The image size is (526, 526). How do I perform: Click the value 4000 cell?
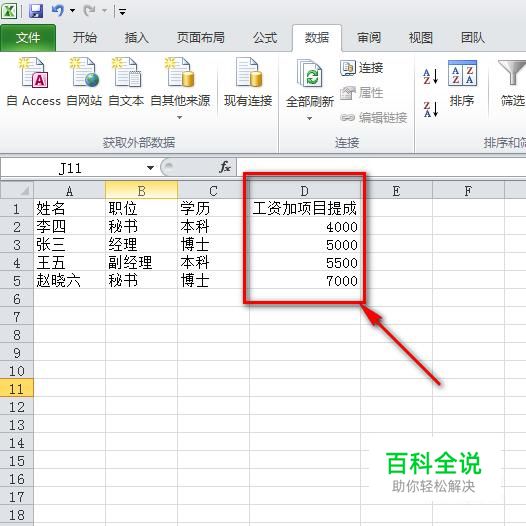point(305,226)
